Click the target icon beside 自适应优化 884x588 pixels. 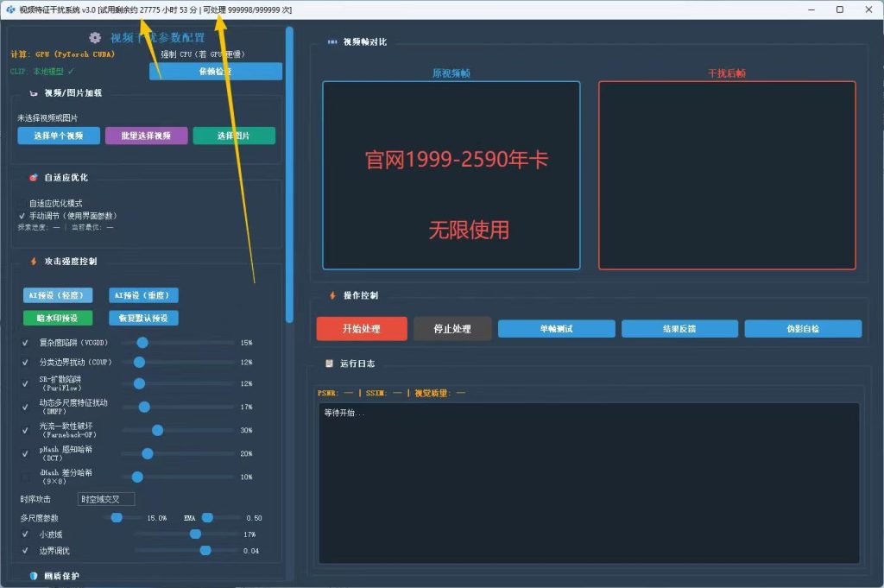[34, 178]
